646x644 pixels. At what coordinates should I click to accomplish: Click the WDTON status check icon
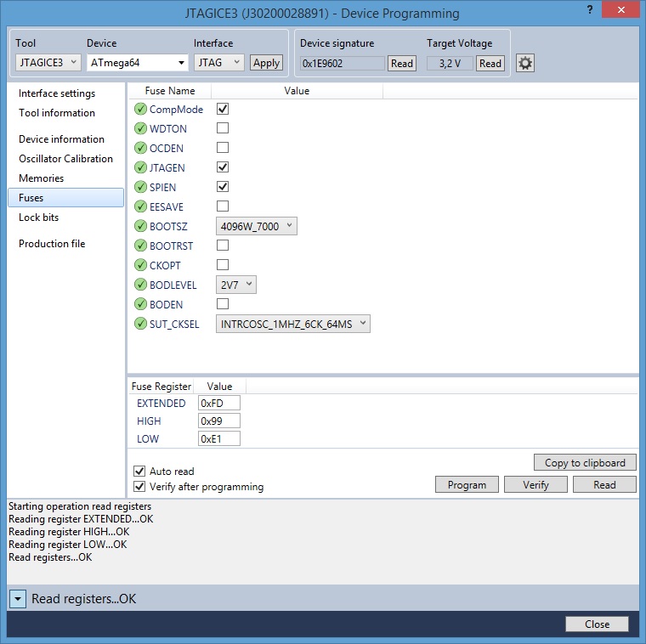coord(140,128)
